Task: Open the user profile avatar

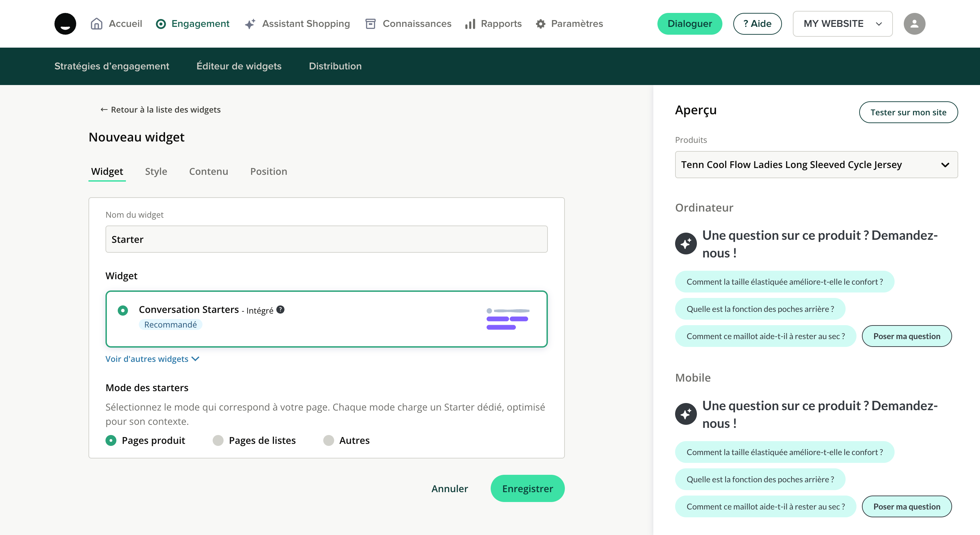Action: point(914,23)
